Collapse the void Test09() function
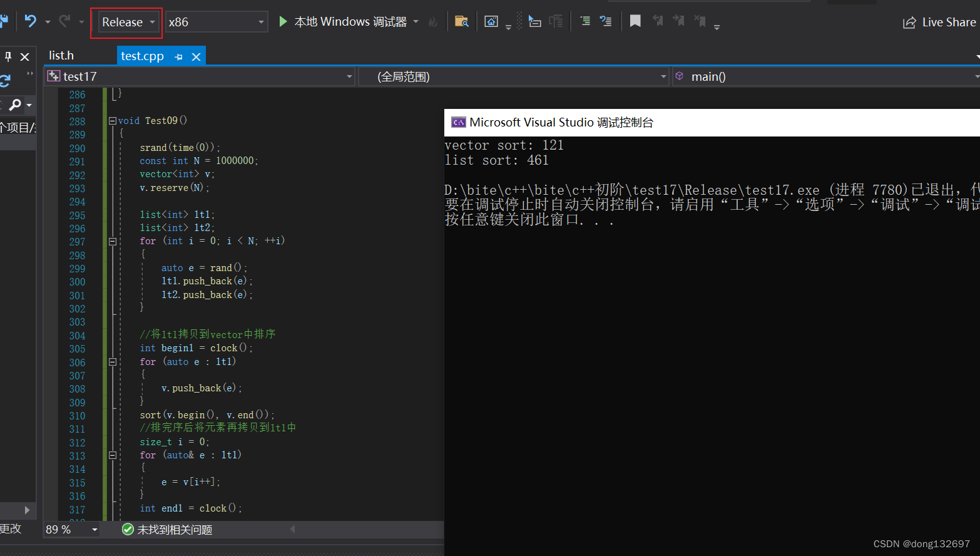Screen dimensions: 980x556 click(113, 121)
